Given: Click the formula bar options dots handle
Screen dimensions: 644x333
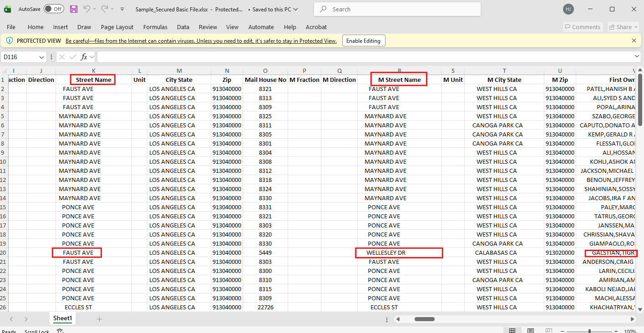Looking at the screenshot, I should click(x=51, y=57).
